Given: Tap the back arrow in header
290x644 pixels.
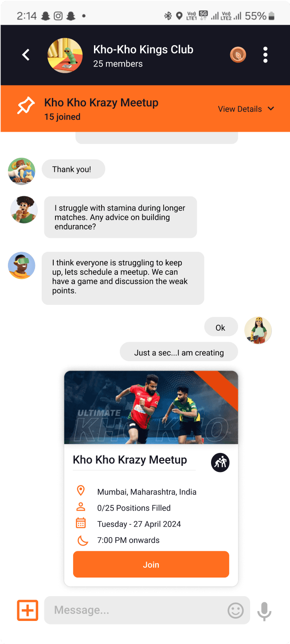Looking at the screenshot, I should (x=26, y=55).
